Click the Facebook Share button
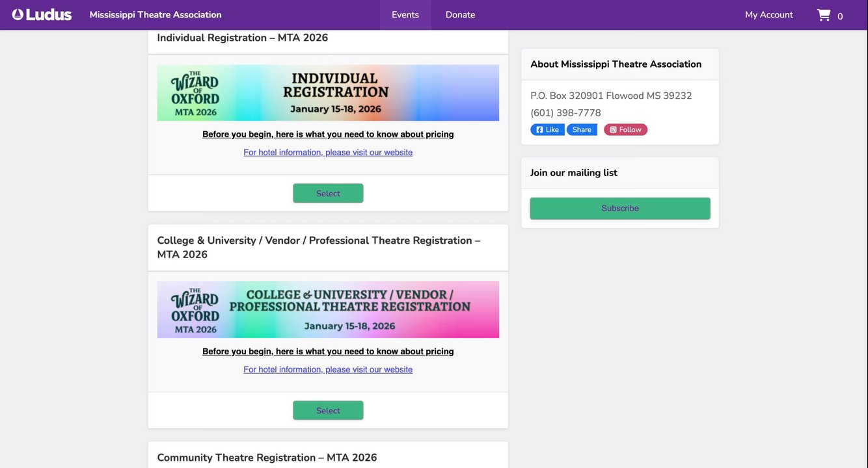This screenshot has width=868, height=468. [582, 129]
